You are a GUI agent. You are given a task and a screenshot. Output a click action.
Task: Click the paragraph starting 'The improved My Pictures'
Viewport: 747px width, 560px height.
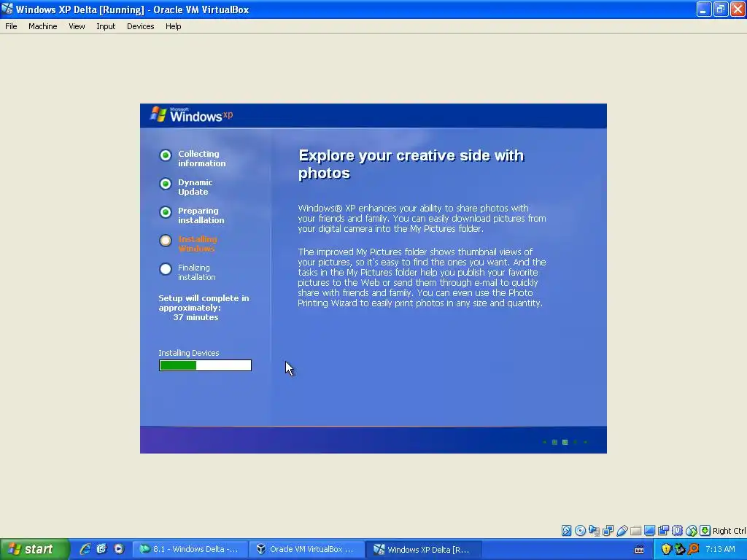click(422, 277)
